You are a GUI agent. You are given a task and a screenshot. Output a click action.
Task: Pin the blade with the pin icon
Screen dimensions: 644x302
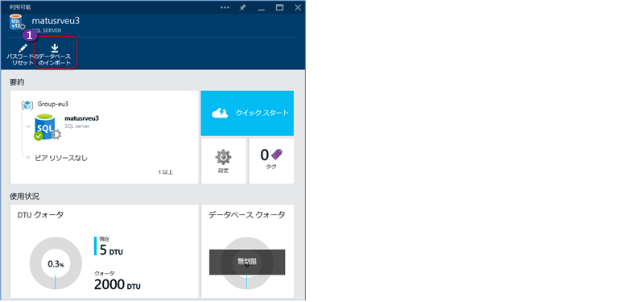click(x=243, y=7)
